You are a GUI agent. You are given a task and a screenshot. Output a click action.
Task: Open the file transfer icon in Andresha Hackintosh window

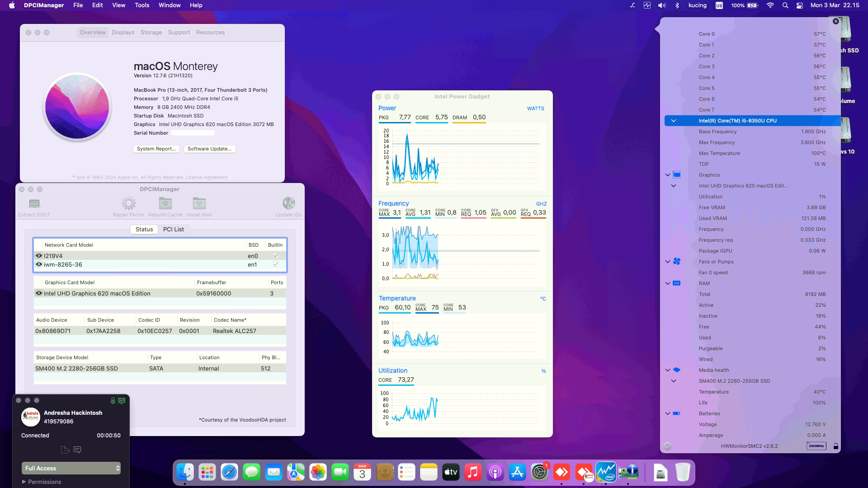[x=65, y=450]
